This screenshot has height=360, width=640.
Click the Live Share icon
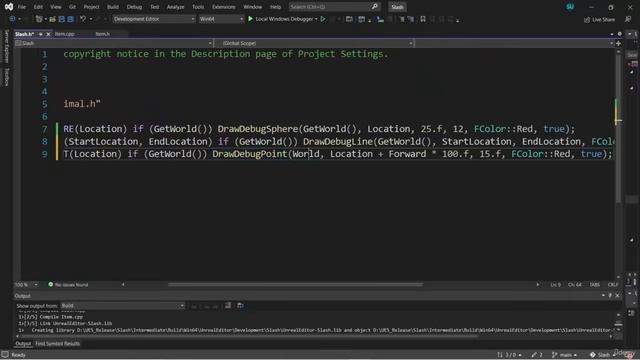coord(587,20)
